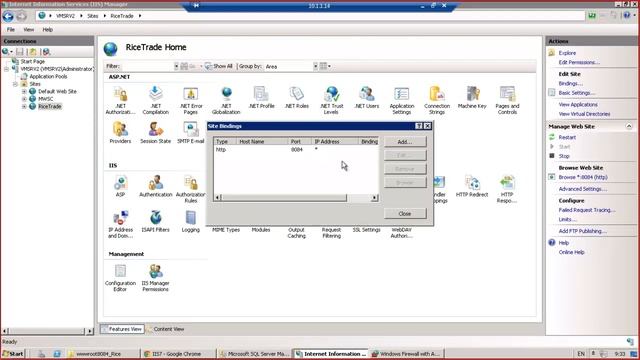Collapse the VMSRV2 server node
Image resolution: width=640 pixels, height=360 pixels.
pyautogui.click(x=7, y=69)
